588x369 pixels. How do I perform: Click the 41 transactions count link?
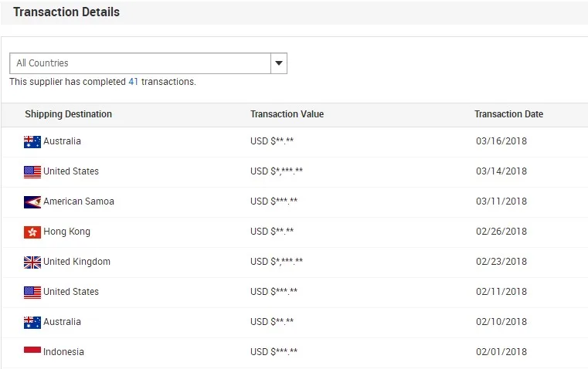click(134, 82)
